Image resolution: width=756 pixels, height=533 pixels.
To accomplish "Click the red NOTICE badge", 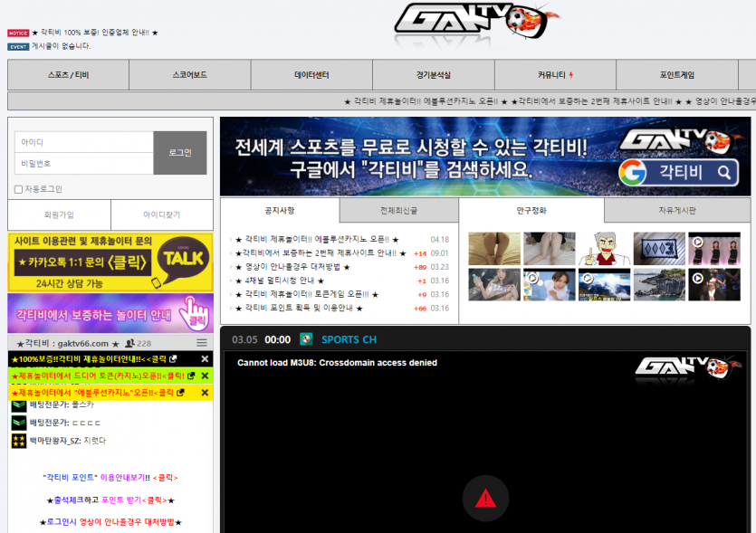I will click(18, 33).
